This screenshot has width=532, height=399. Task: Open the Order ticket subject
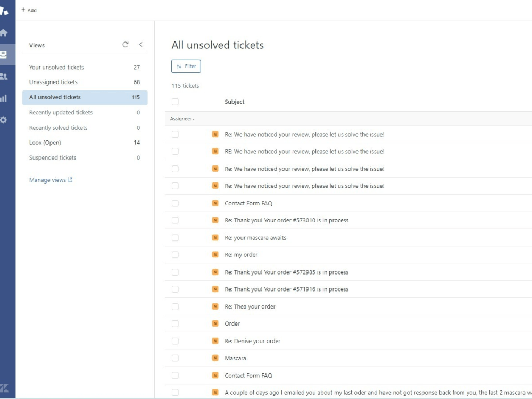[x=232, y=323]
